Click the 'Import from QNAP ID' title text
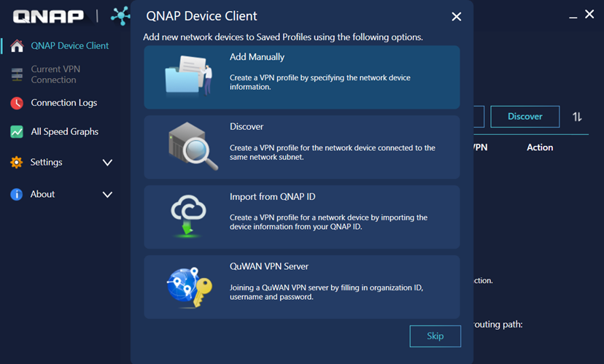Viewport: 604px width, 364px height. coord(272,197)
